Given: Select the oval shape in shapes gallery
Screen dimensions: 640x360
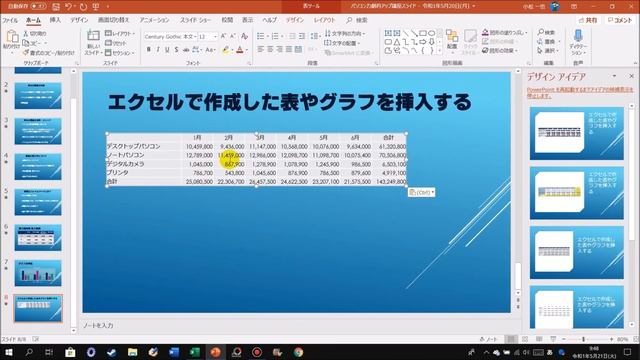Looking at the screenshot, I should (x=431, y=33).
